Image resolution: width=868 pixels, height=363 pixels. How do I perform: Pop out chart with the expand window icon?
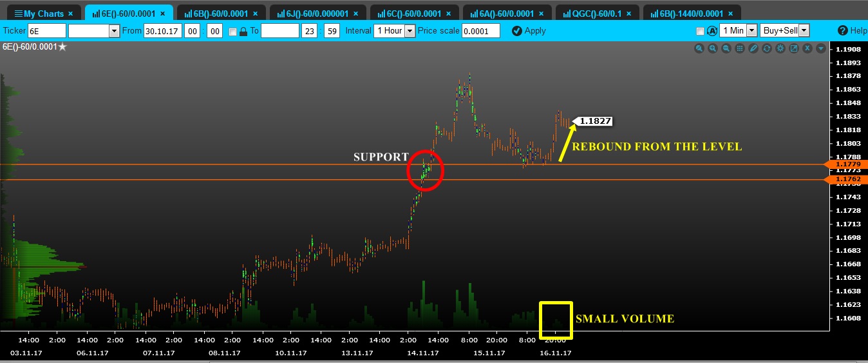794,48
